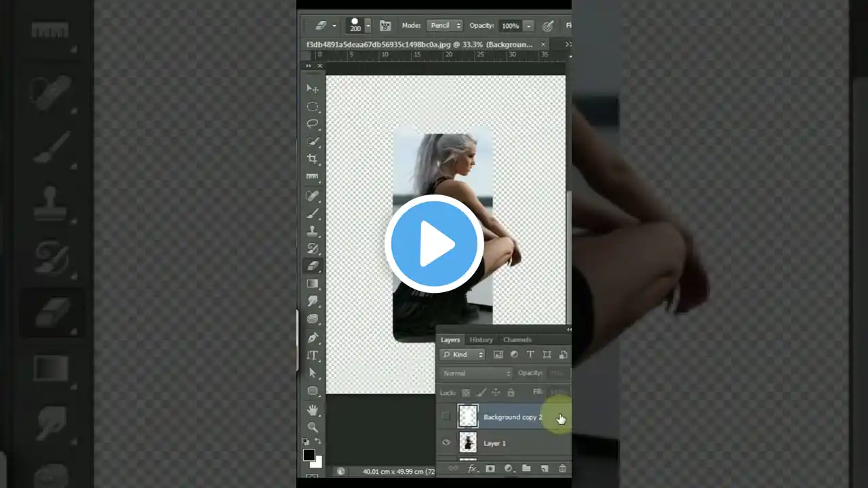
Task: Select the Horizontal Type tool
Action: (312, 354)
